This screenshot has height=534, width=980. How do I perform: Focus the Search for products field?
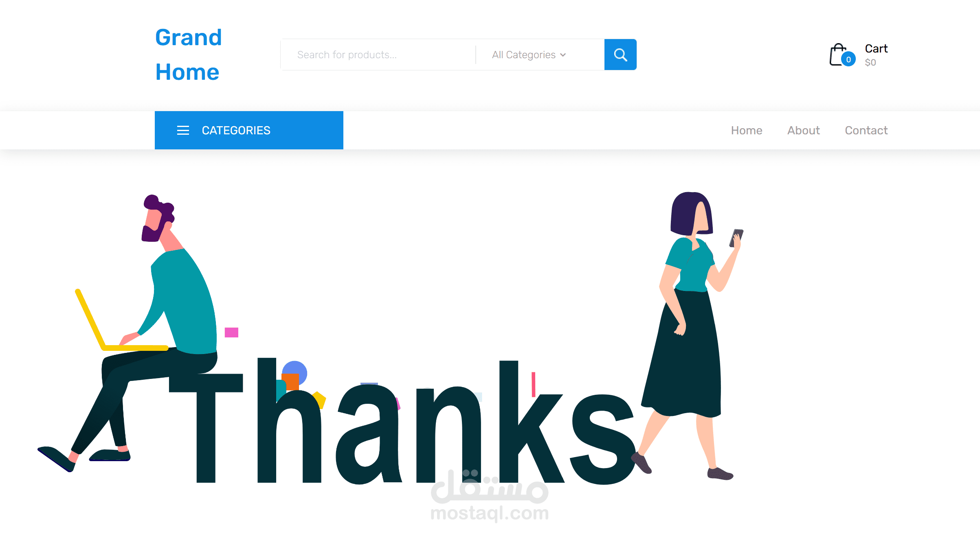point(378,55)
